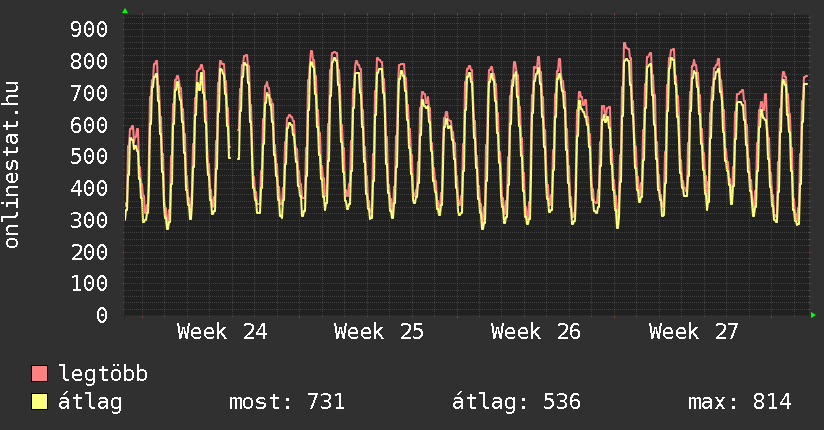Click the green arrow ending the x-axis
This screenshot has height=430, width=824.
pos(813,315)
